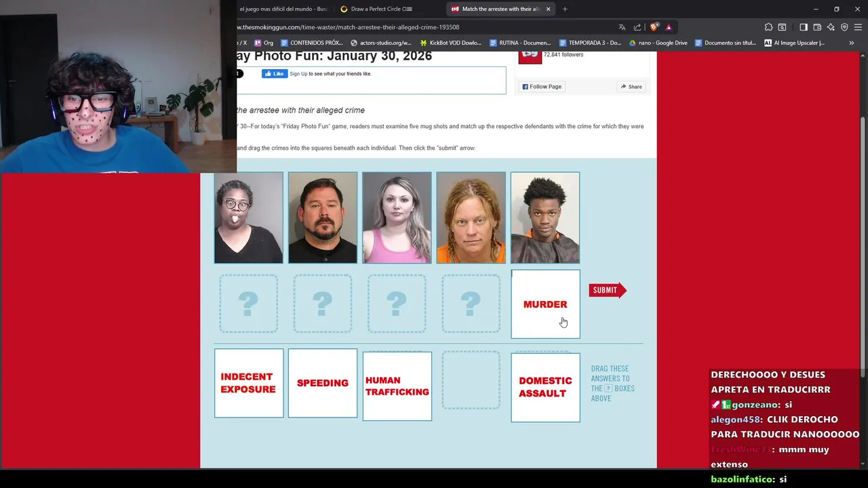Screen dimensions: 868x488
Task: Click the page vertical scrollbar
Action: tap(863, 247)
